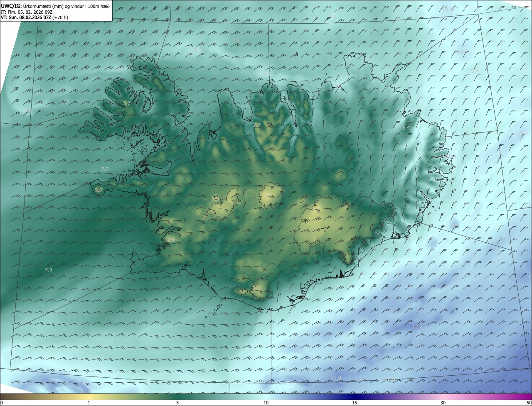Click the 10.5 value label in the northeast ocean
The height and width of the screenshot is (406, 532).
462,52
